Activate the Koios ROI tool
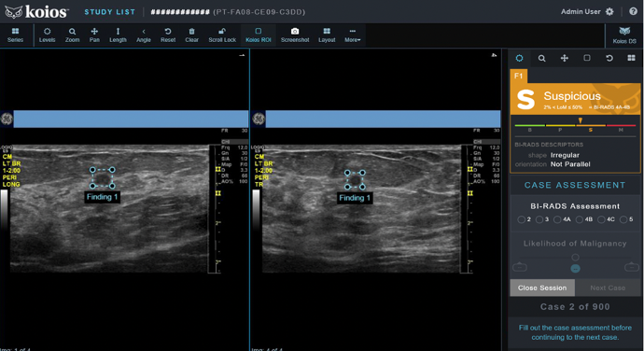Viewport: 644px width, 351px height. pos(259,35)
